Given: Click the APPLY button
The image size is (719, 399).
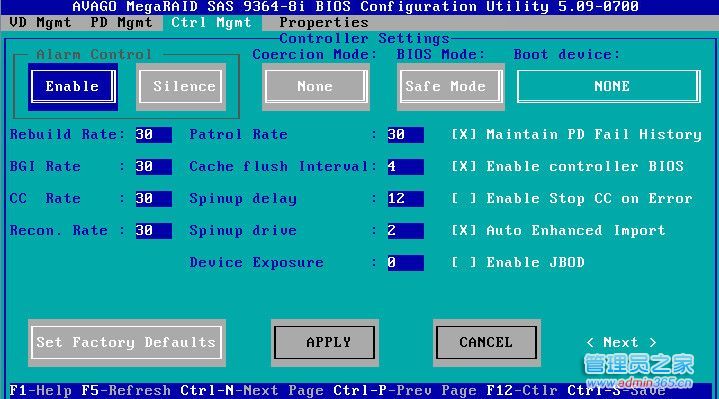Looking at the screenshot, I should (x=325, y=343).
